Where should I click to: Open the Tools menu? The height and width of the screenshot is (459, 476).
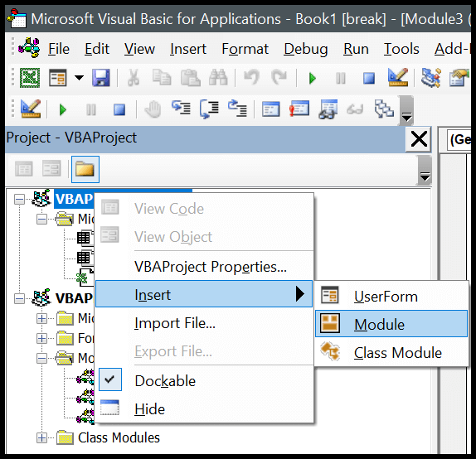401,49
